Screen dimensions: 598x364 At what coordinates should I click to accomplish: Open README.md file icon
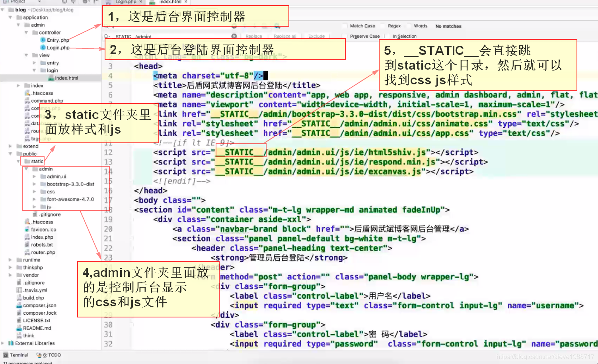click(x=19, y=328)
